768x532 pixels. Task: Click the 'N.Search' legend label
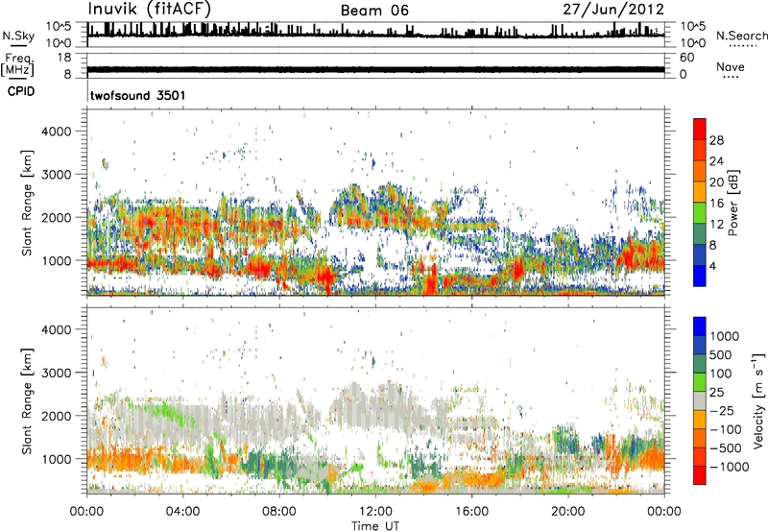741,36
